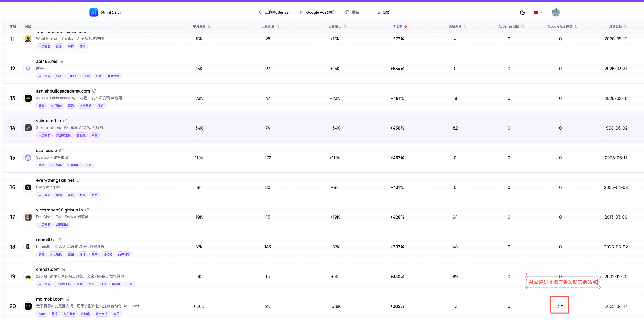Click the What Brandon Thinks site favicon
The height and width of the screenshot is (322, 644).
pos(28,39)
